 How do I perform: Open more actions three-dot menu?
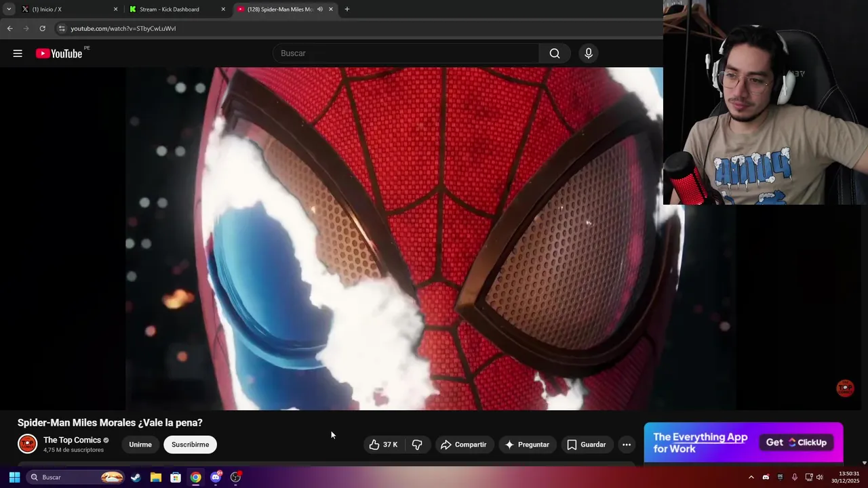pos(627,445)
